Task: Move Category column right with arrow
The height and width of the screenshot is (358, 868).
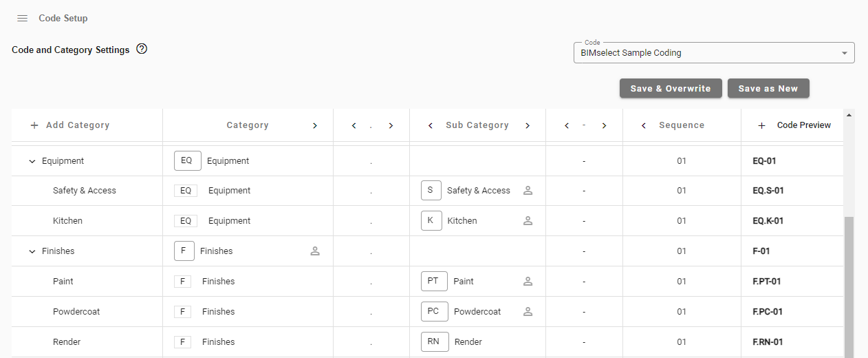Action: click(x=315, y=126)
